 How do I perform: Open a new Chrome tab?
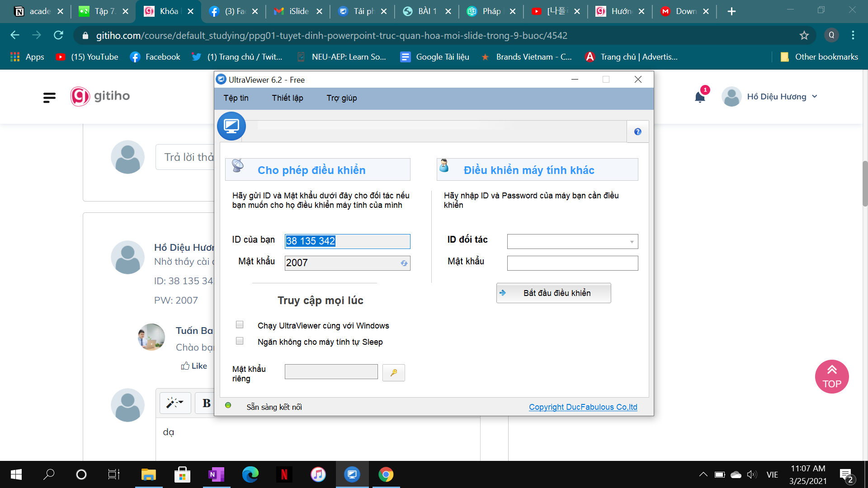point(731,11)
